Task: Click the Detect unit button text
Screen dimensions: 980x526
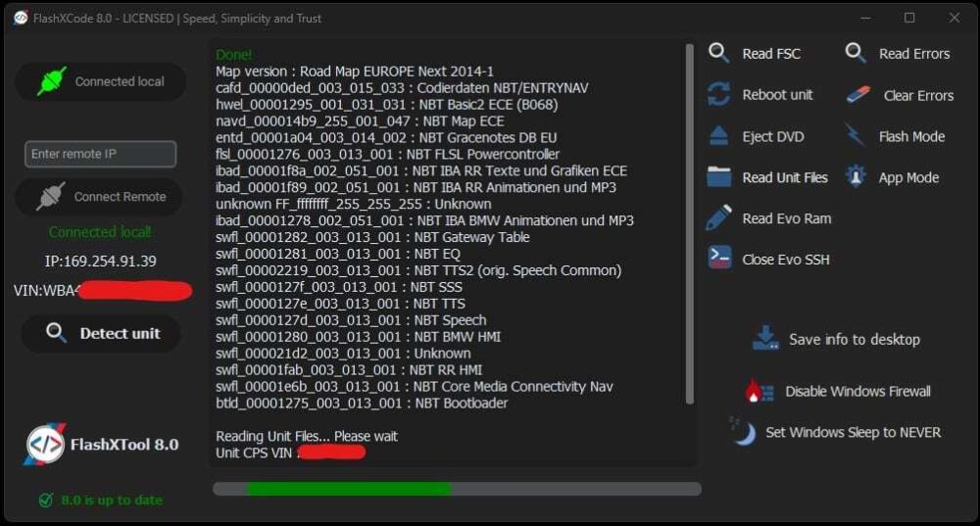Action: [120, 334]
